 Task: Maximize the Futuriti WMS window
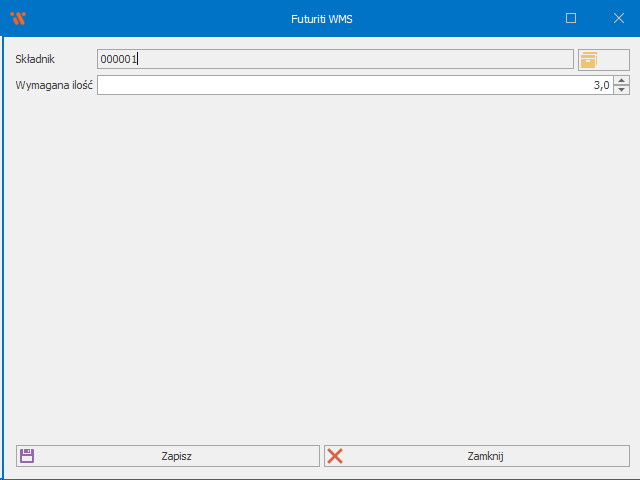tap(571, 18)
